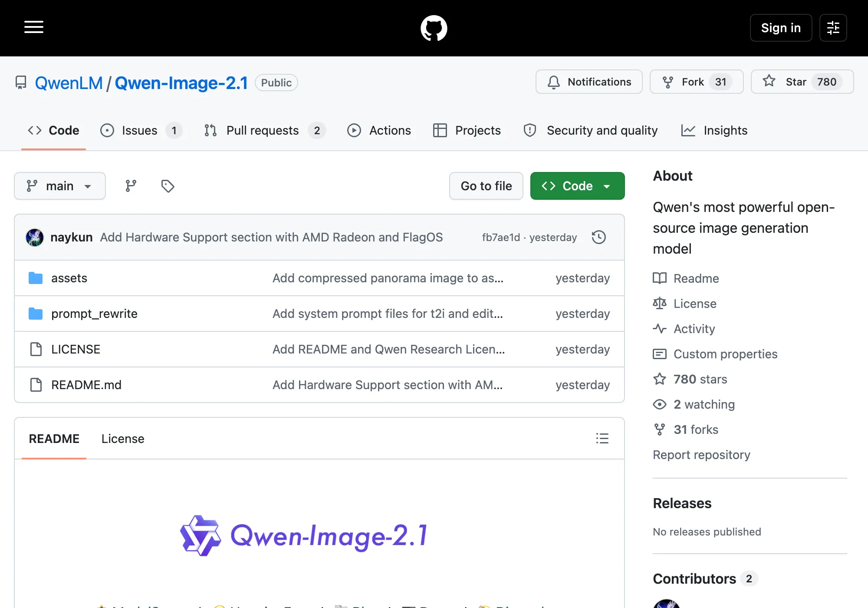
Task: Open the hamburger navigation menu
Action: click(x=34, y=27)
